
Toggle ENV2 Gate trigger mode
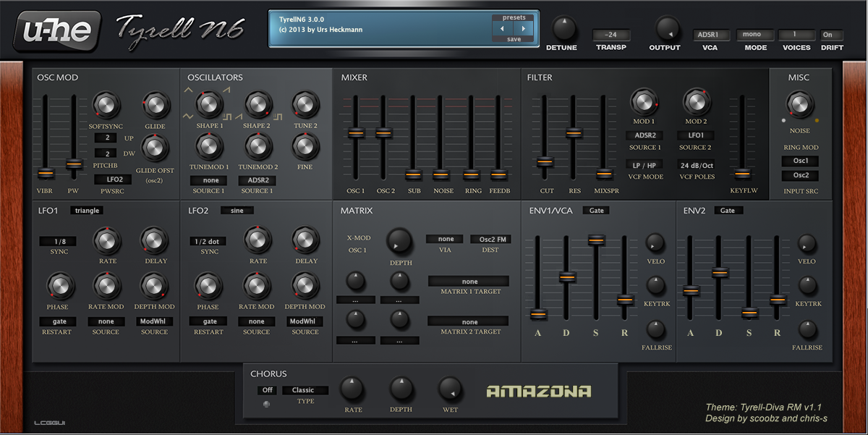click(x=728, y=211)
